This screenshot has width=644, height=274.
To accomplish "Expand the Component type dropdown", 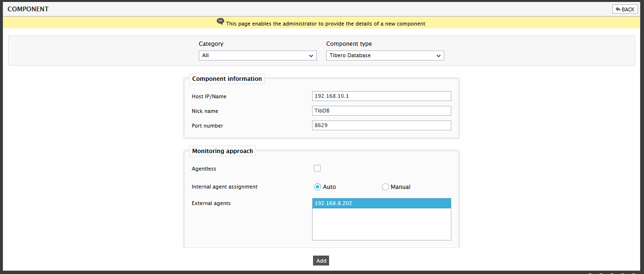I will click(x=385, y=56).
